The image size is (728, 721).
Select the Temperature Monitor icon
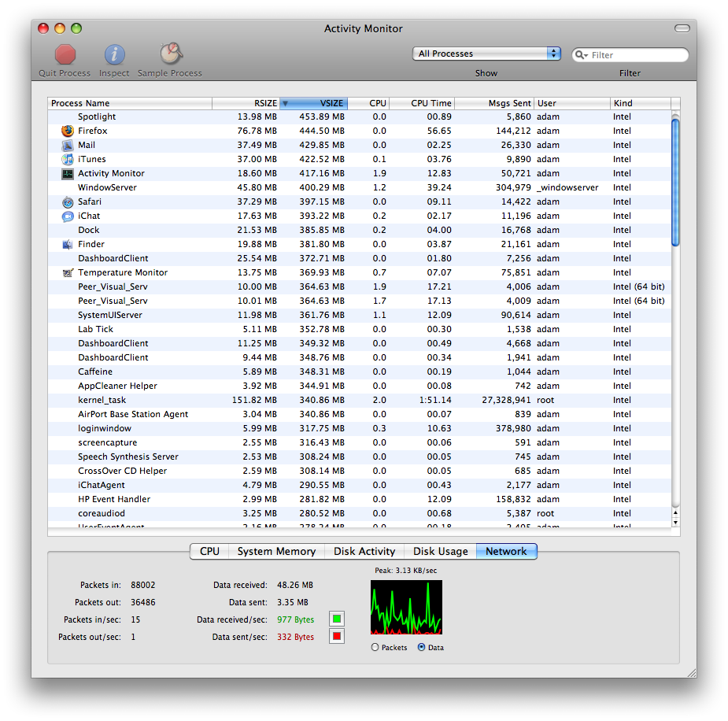click(x=68, y=272)
